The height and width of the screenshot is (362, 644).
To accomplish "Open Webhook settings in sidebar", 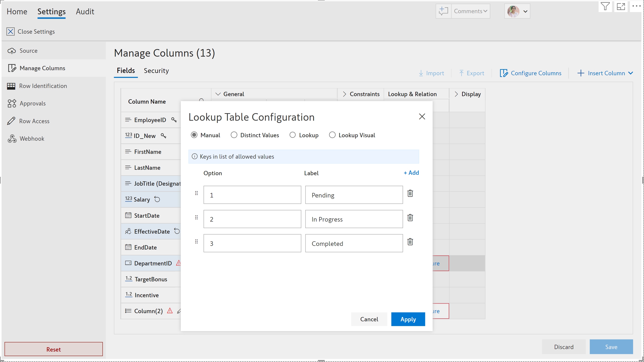I will (32, 139).
